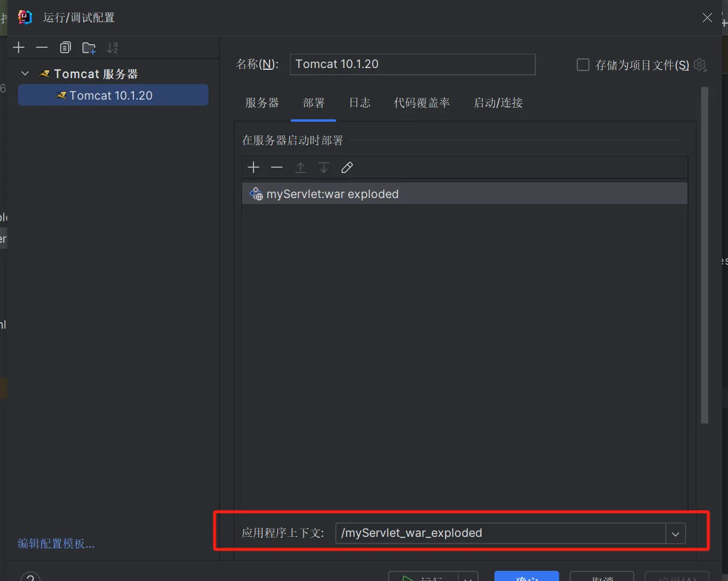The height and width of the screenshot is (581, 728).
Task: Collapse the Tomcat 服务器 tree node
Action: 25,73
